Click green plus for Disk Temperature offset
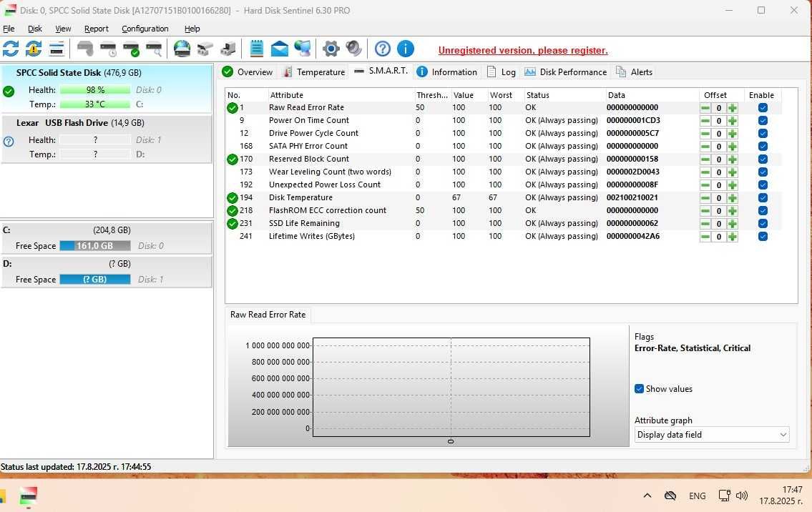This screenshot has width=812, height=512. point(733,198)
